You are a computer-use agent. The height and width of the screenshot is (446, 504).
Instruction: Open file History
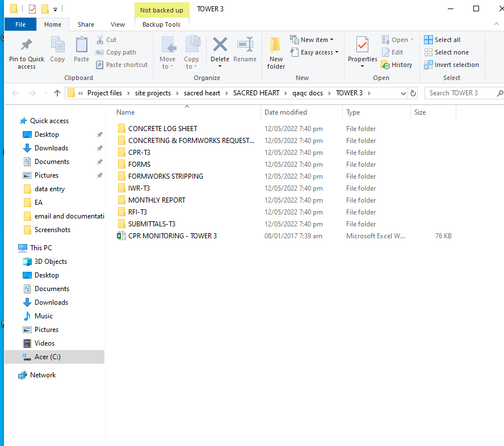coord(397,65)
